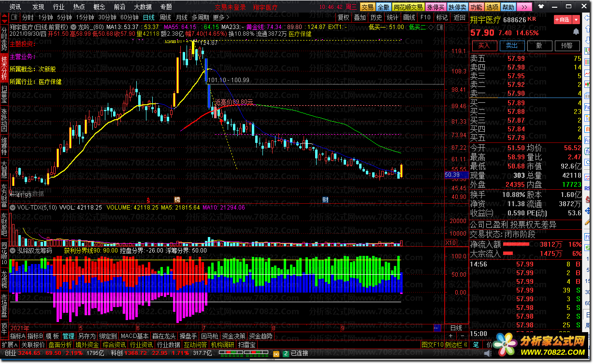Open the 资讯 menu
Viewport: 594px width, 364px height.
pyautogui.click(x=15, y=7)
